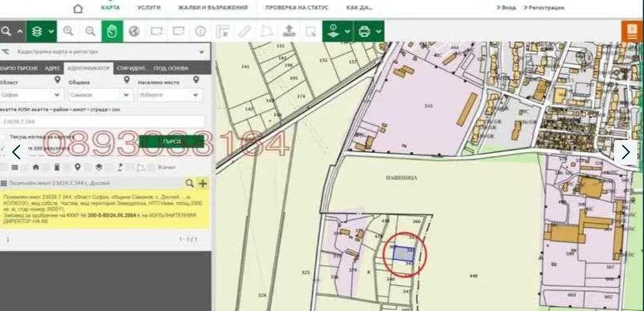This screenshot has width=644, height=311.
Task: Select the pencil measure tool
Action: (x=245, y=31)
